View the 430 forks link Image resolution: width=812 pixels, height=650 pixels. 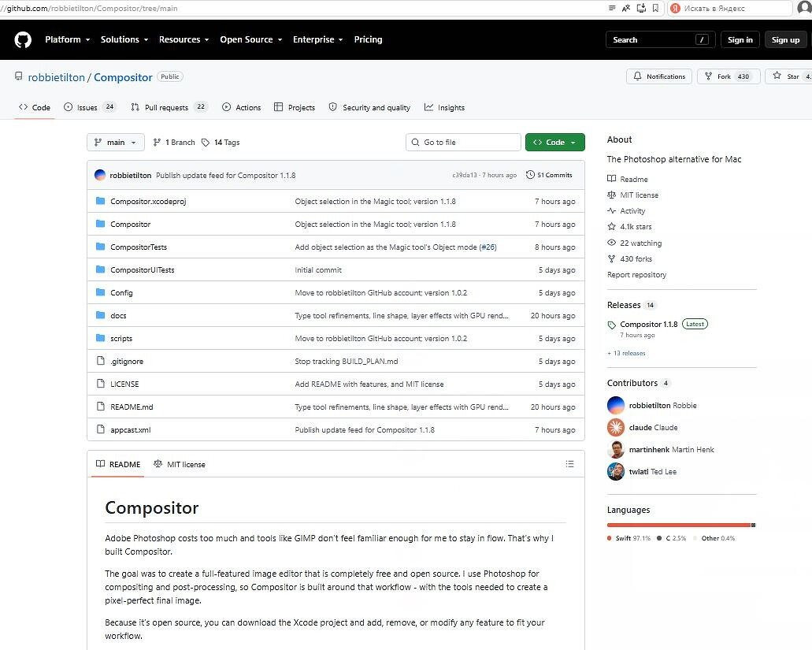pyautogui.click(x=630, y=259)
